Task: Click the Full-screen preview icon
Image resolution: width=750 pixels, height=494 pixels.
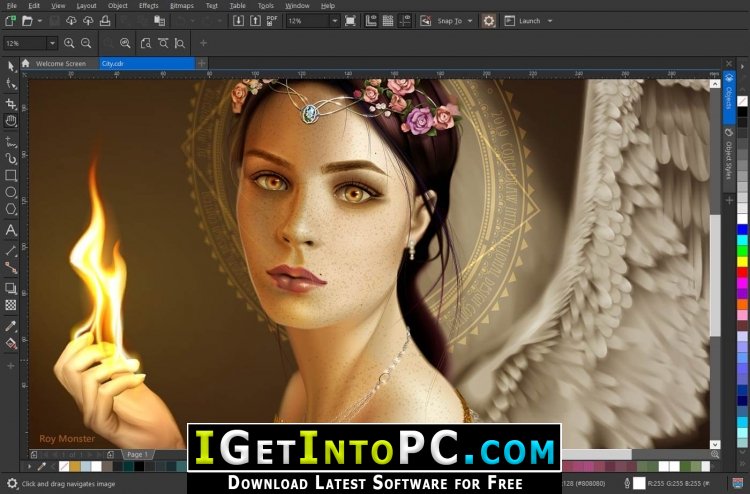Action: [351, 21]
